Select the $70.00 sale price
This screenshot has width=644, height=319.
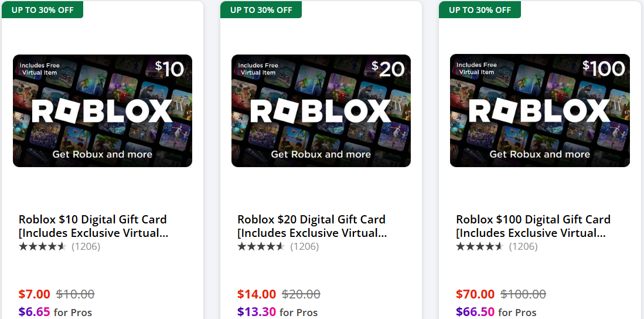(475, 294)
